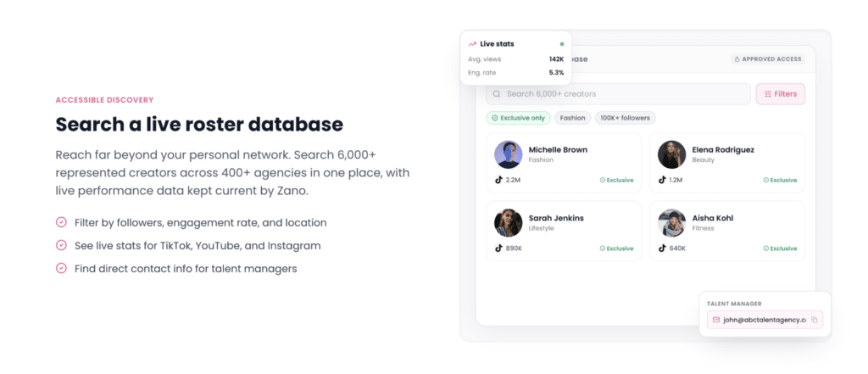Image resolution: width=868 pixels, height=374 pixels.
Task: Click the Filters button
Action: click(x=781, y=94)
